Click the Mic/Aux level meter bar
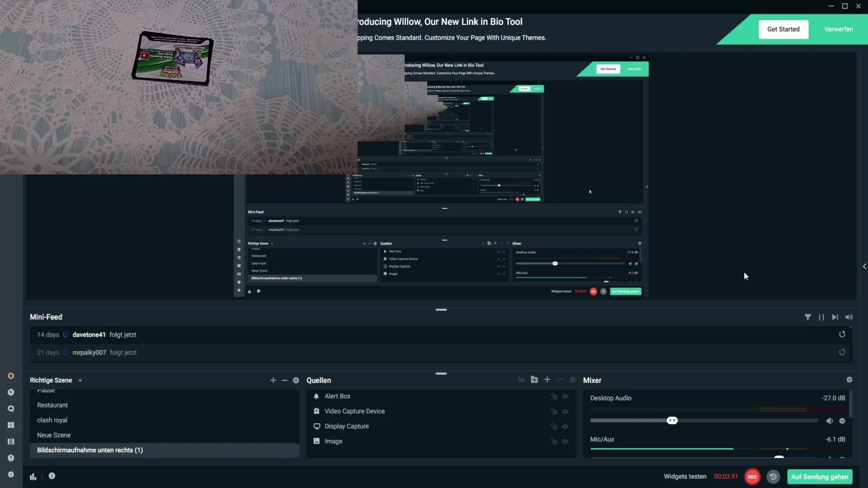This screenshot has height=488, width=868. [717, 449]
